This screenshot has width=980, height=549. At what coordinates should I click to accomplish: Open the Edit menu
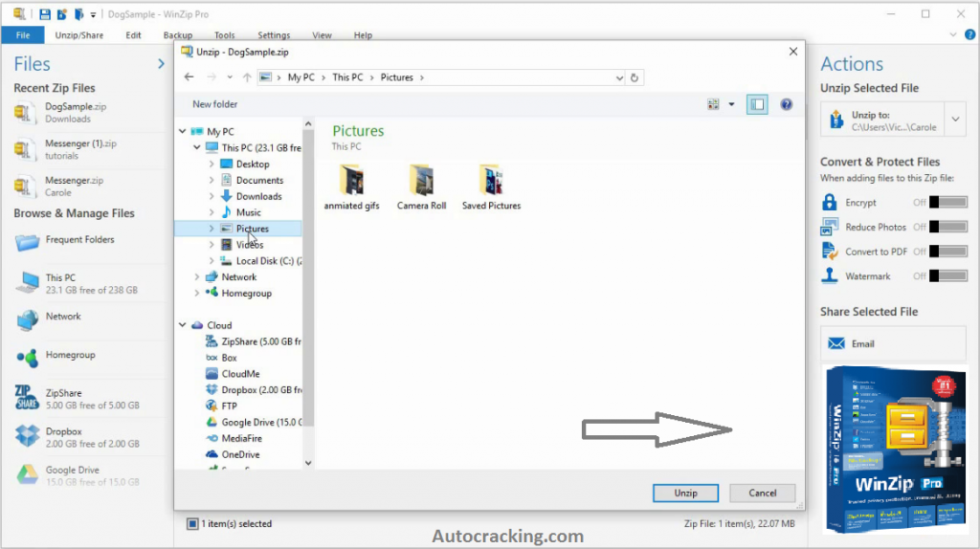pos(133,35)
